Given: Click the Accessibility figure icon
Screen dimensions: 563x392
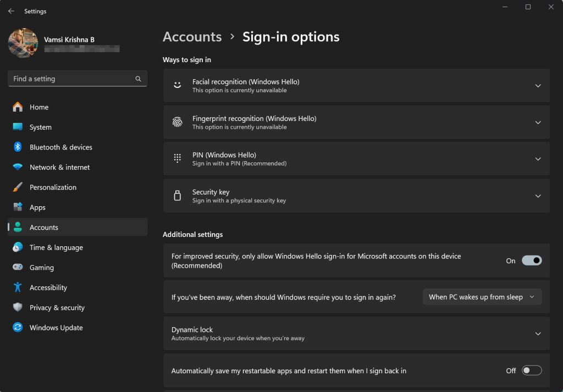Looking at the screenshot, I should (x=18, y=287).
